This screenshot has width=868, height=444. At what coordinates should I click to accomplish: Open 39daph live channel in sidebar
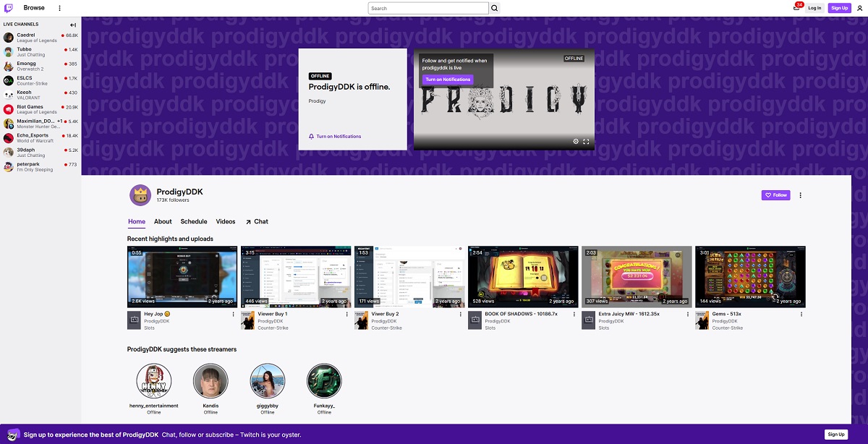click(x=41, y=153)
